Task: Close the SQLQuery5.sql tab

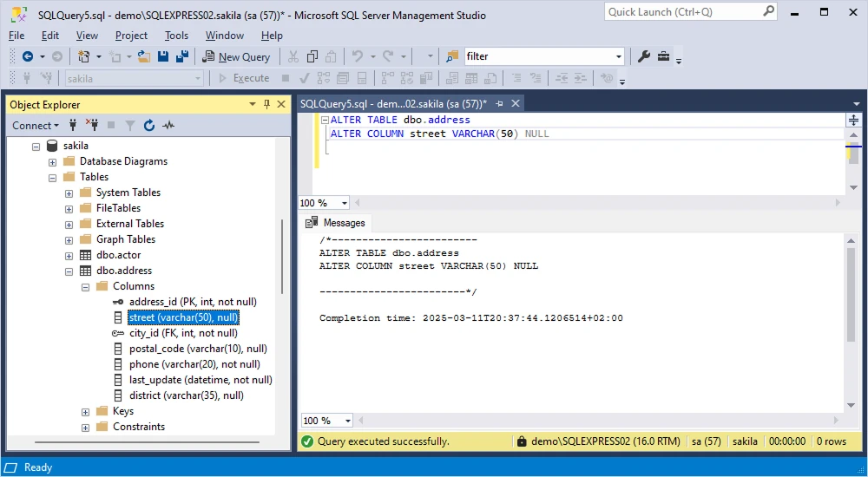Action: tap(516, 103)
